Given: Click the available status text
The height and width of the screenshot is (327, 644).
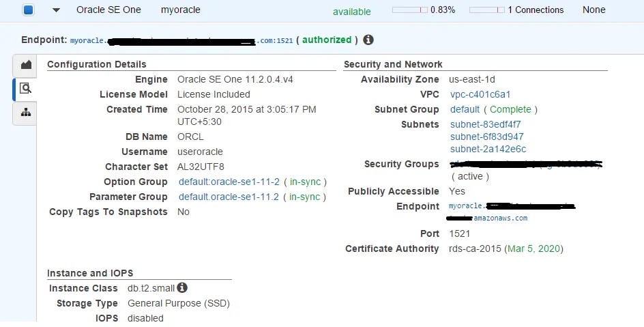Looking at the screenshot, I should tap(352, 12).
